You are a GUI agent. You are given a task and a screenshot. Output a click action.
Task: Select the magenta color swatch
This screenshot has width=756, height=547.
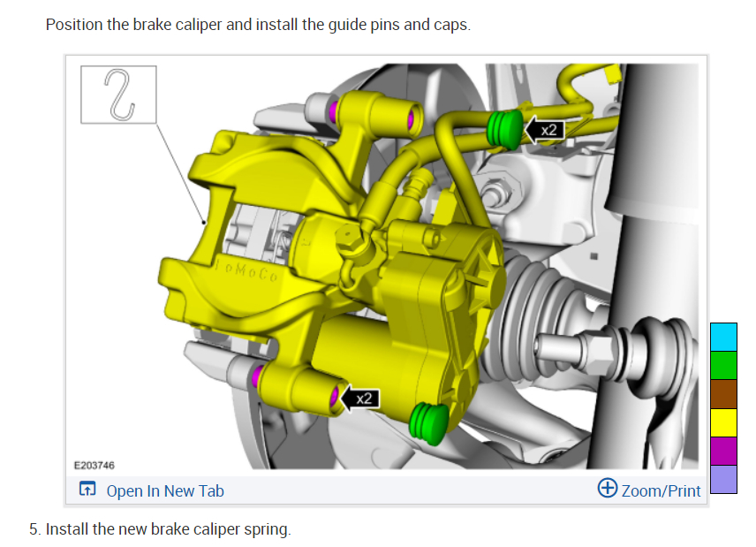(723, 451)
